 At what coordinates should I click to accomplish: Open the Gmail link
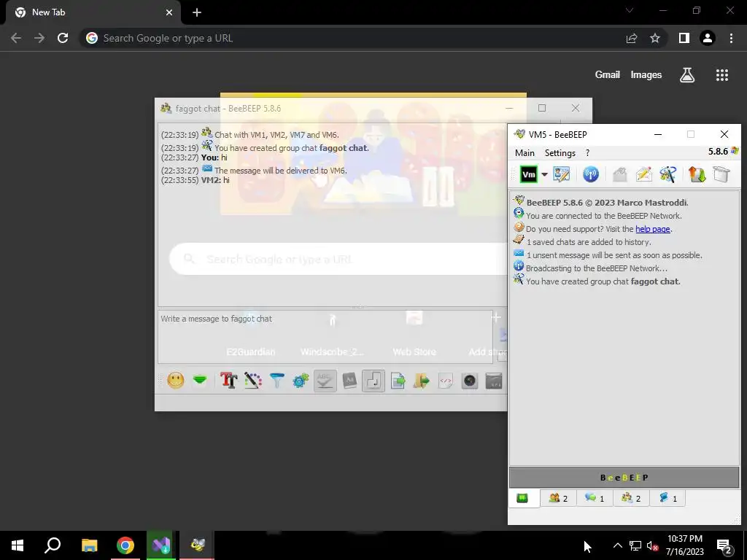click(608, 75)
